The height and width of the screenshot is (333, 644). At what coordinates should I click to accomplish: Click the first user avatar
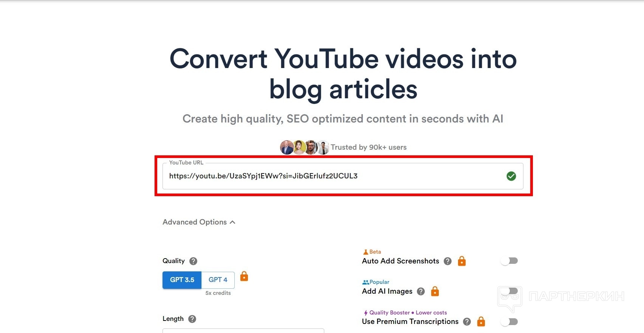point(286,147)
